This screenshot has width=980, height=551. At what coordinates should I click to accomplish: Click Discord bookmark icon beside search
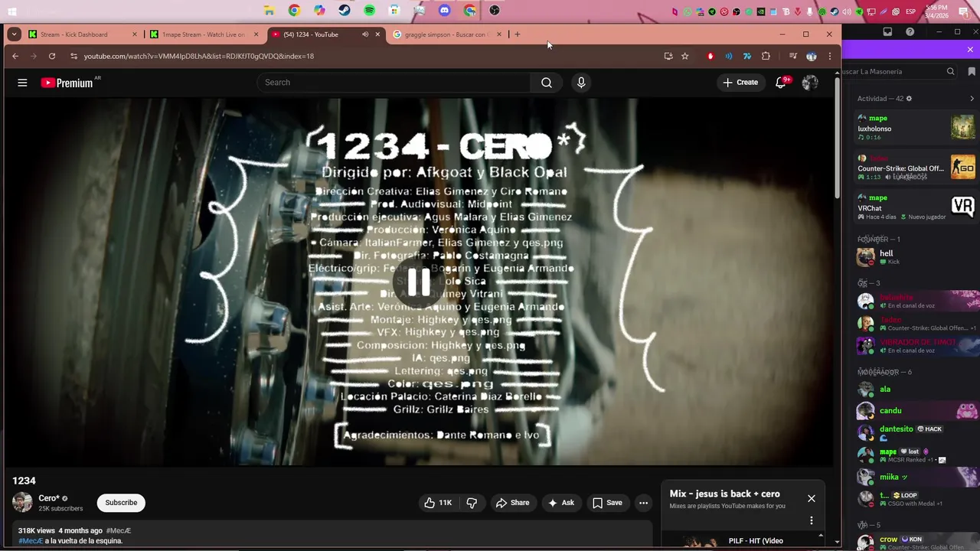click(x=972, y=71)
